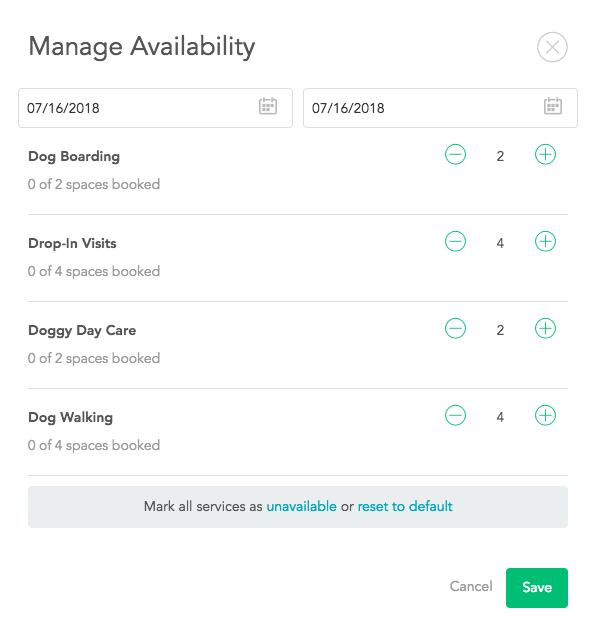Decrease Dog Boarding spaces with minus icon

click(455, 154)
